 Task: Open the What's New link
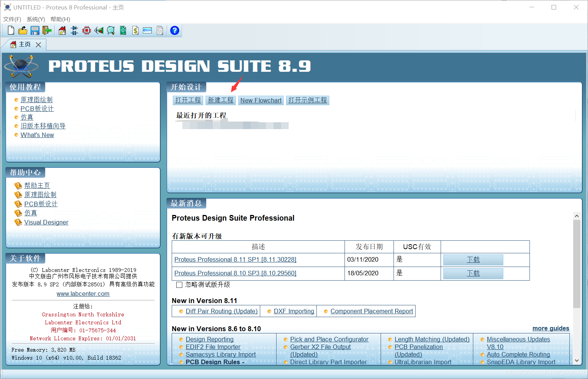pyautogui.click(x=37, y=135)
